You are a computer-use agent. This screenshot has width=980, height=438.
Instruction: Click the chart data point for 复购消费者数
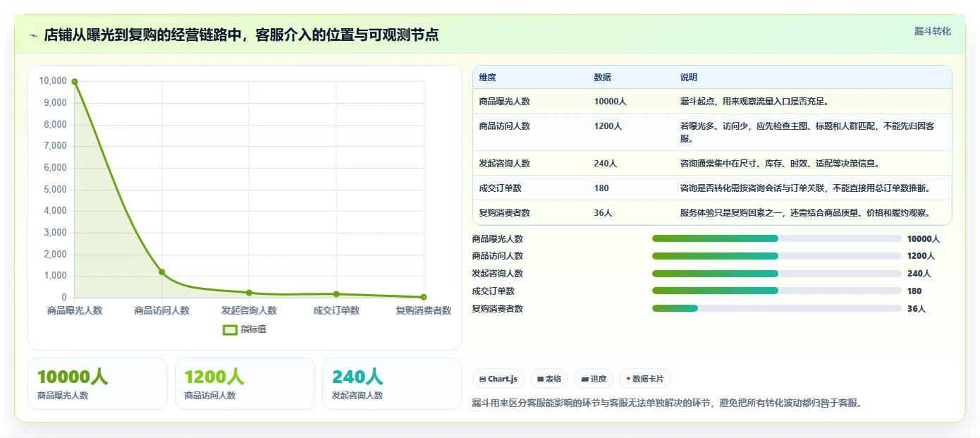point(424,297)
